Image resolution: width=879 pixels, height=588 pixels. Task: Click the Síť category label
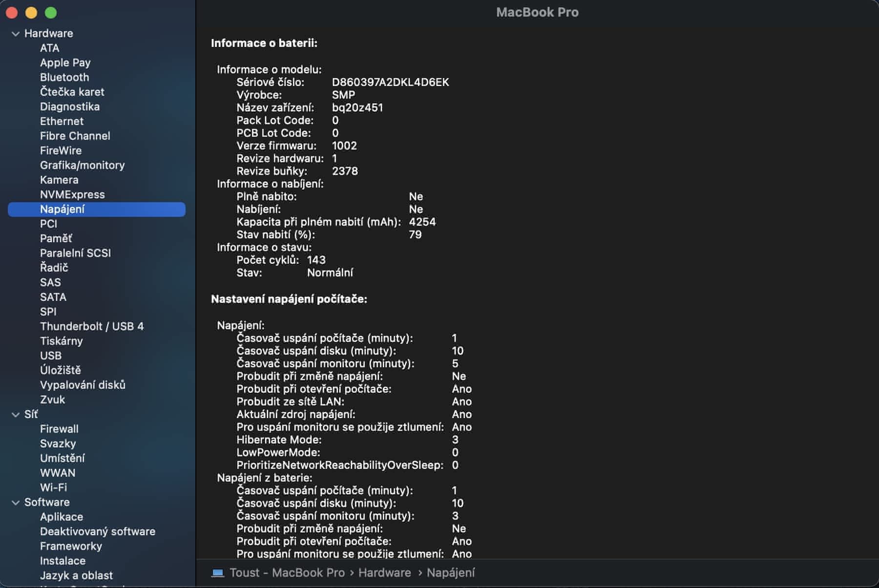coord(31,414)
